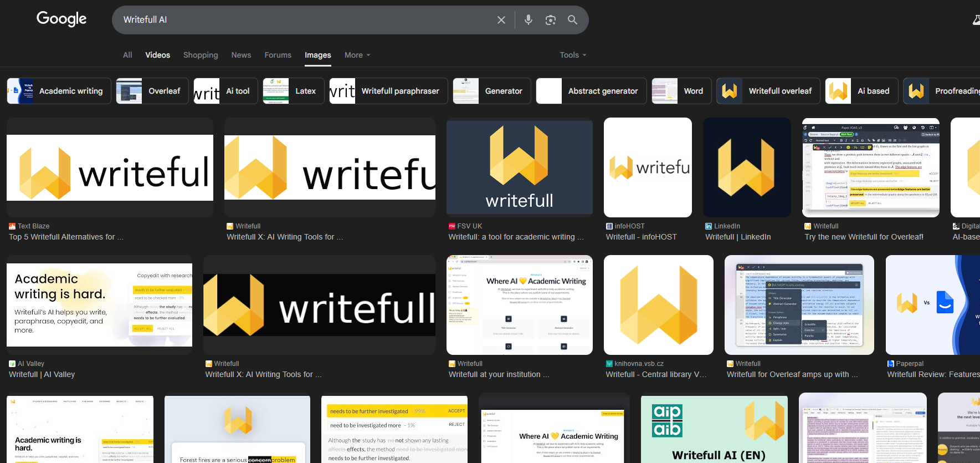Filter by Ai based chip
This screenshot has height=463, width=980.
point(862,91)
